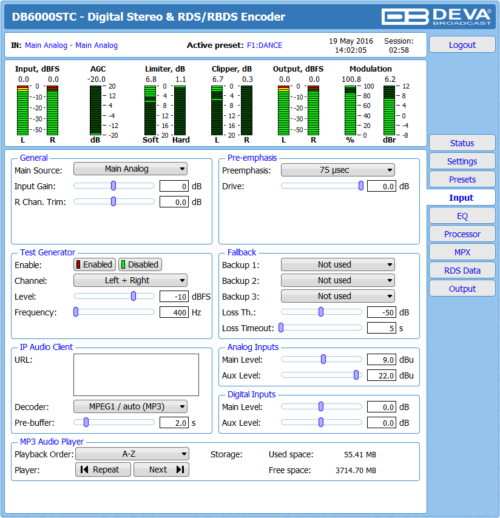
Task: Click the Frequency slider handle
Action: pyautogui.click(x=76, y=312)
